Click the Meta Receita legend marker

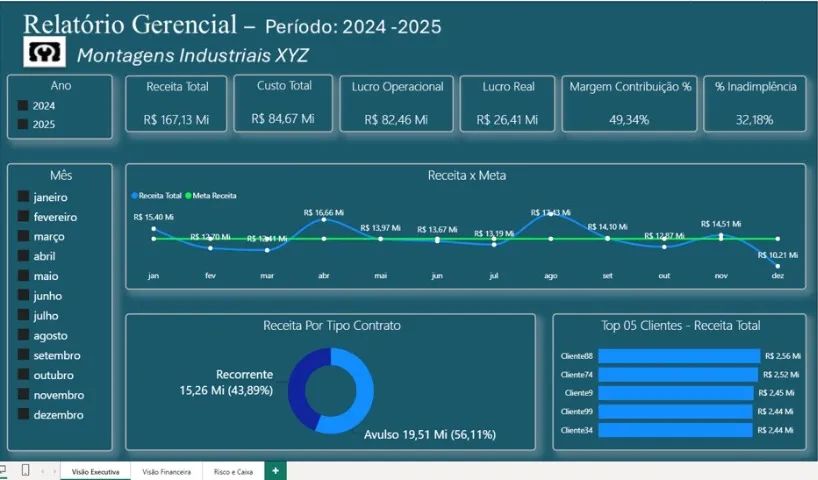point(188,196)
